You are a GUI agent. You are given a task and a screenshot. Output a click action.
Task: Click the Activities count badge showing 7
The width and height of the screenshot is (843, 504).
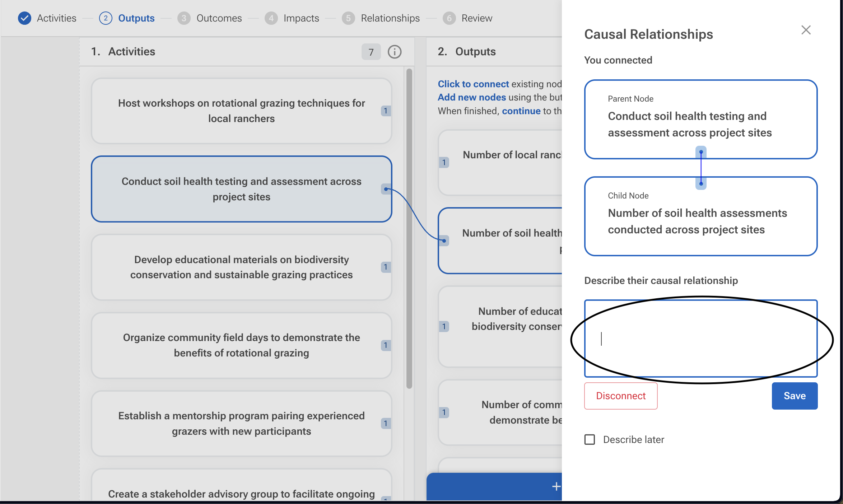[x=371, y=52]
